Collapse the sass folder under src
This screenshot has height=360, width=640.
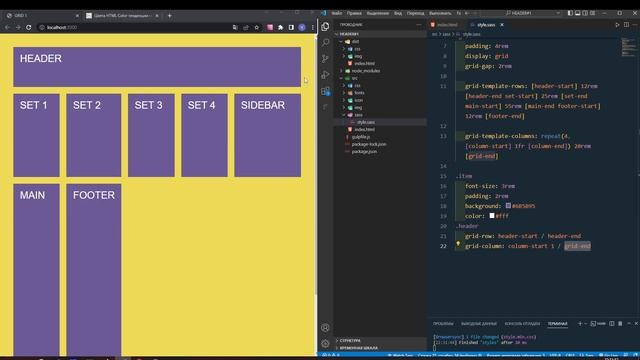pos(344,115)
